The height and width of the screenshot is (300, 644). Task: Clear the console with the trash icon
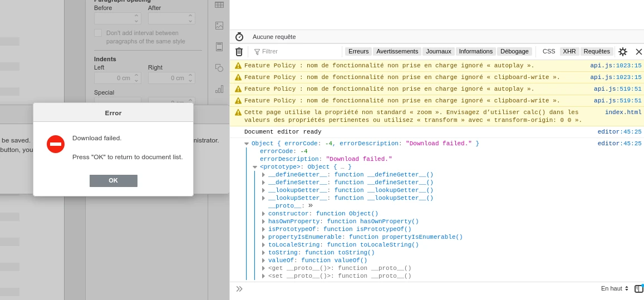(x=239, y=52)
